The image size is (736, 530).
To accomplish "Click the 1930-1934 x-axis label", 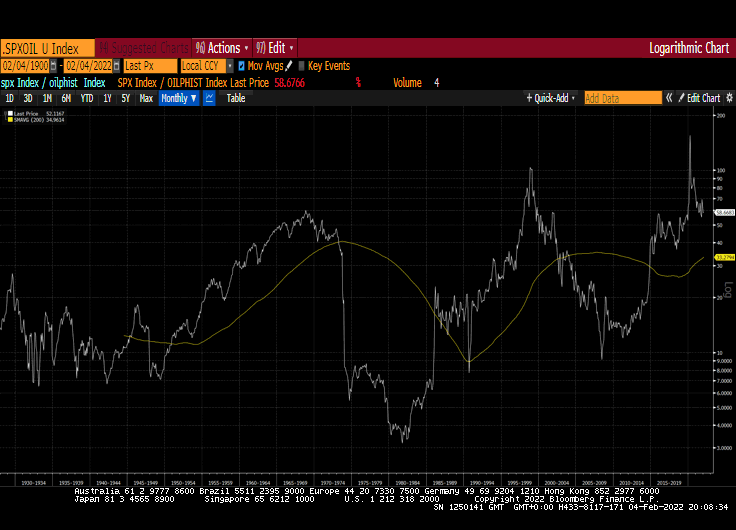I will pyautogui.click(x=34, y=483).
